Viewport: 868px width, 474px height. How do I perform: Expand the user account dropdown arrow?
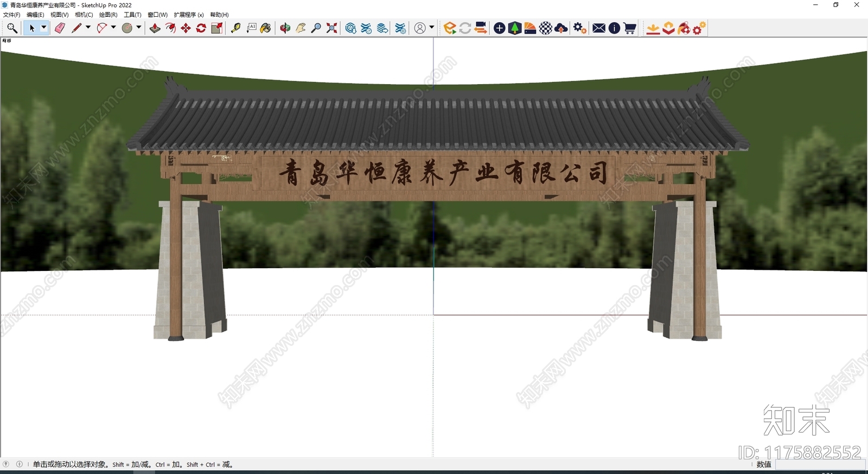[432, 27]
